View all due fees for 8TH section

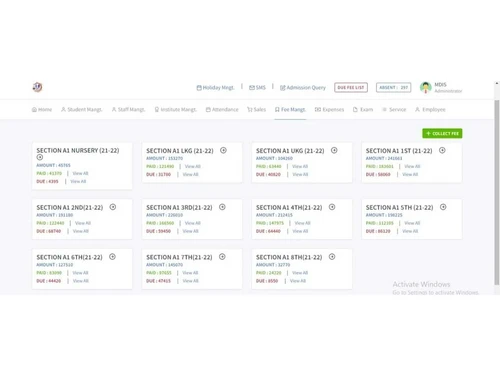(x=298, y=281)
